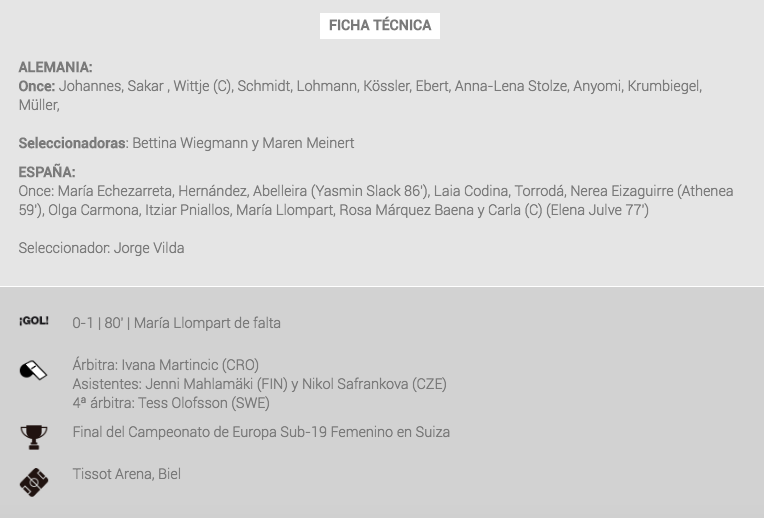Click the Anna-Lena Stolze player name
This screenshot has height=518, width=764.
pyautogui.click(x=511, y=86)
